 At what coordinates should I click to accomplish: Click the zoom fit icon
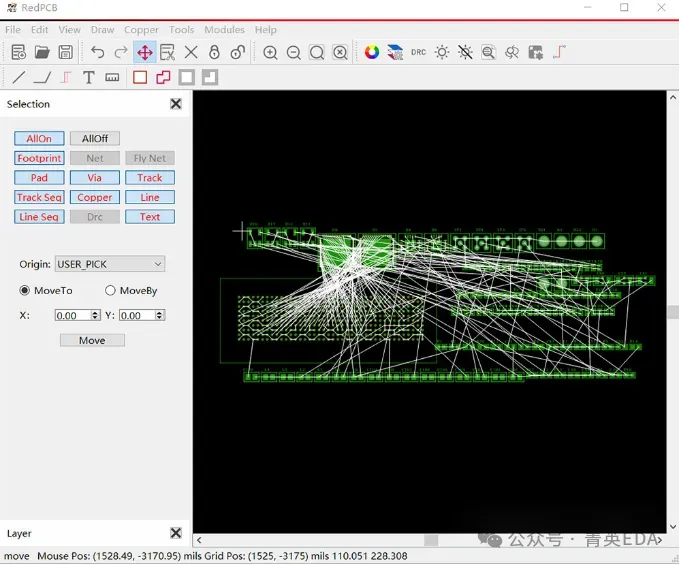pyautogui.click(x=317, y=52)
